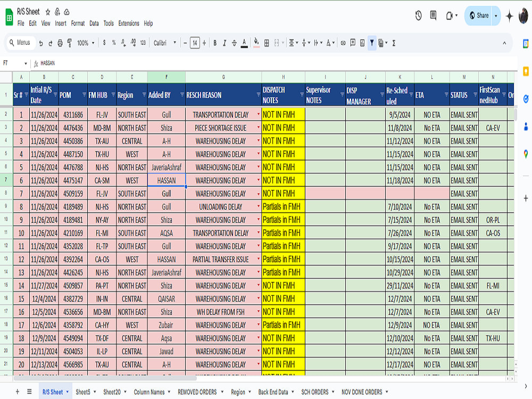
Task: Open the text color picker
Action: tap(244, 43)
